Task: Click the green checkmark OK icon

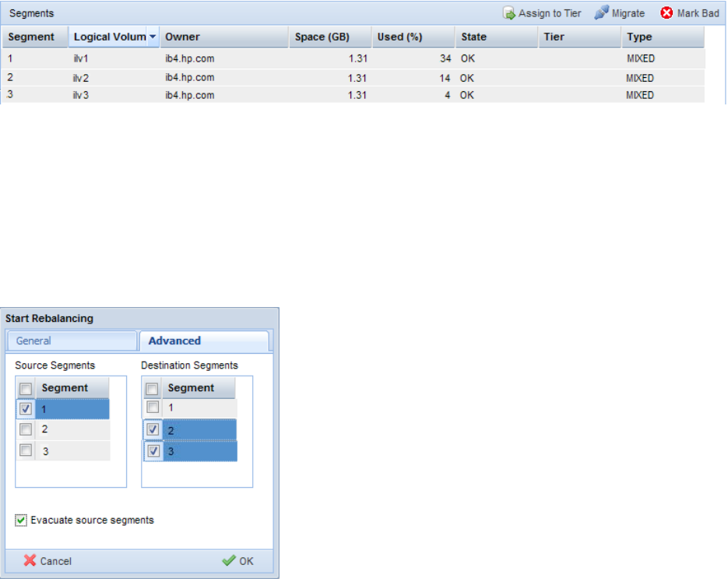Action: tap(229, 560)
